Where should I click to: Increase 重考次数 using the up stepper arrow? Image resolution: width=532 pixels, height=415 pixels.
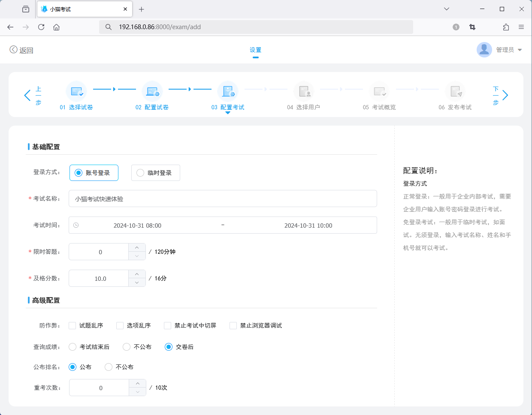pyautogui.click(x=137, y=384)
